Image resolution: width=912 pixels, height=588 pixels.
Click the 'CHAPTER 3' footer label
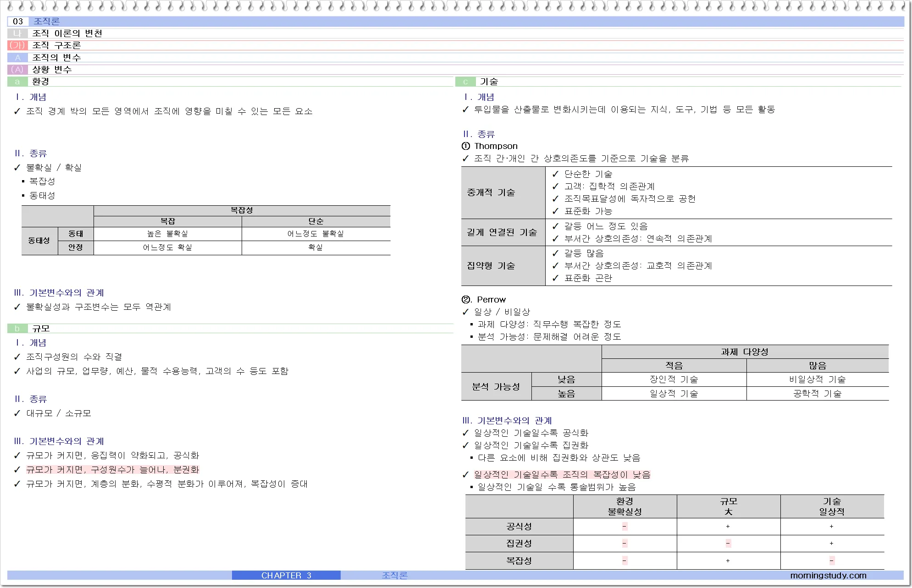pyautogui.click(x=286, y=576)
